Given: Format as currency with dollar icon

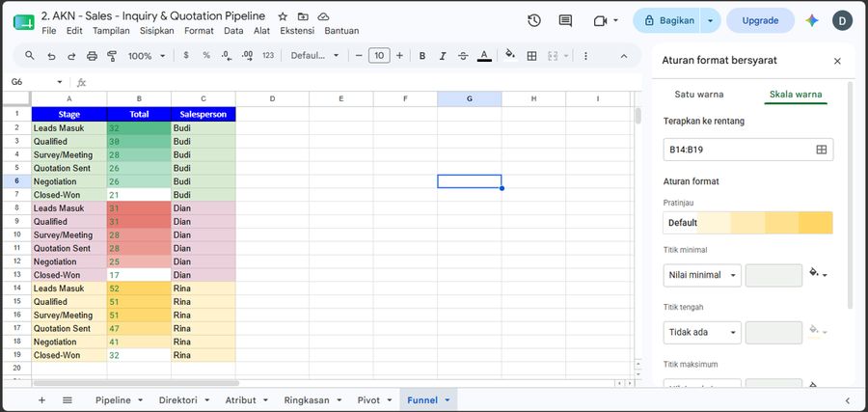Looking at the screenshot, I should [186, 55].
